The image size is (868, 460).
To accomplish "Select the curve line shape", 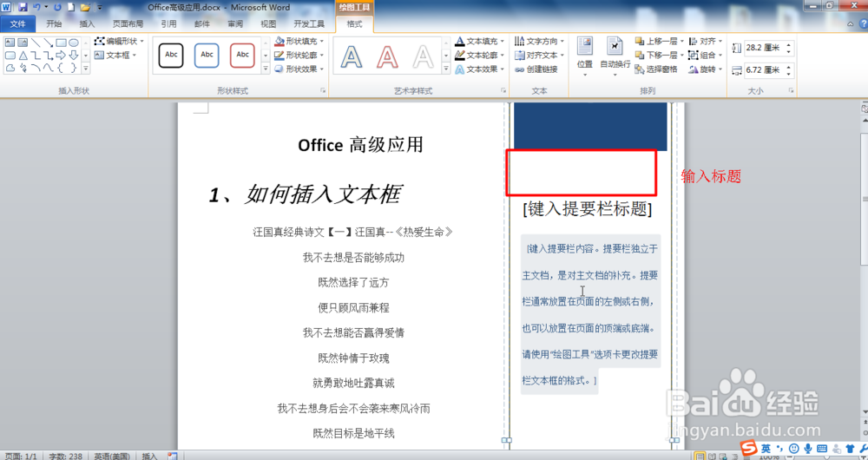I will (x=48, y=68).
